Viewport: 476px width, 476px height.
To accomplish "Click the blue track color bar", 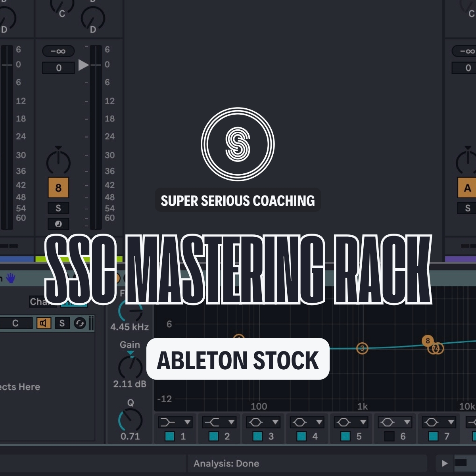I will pos(17,259).
